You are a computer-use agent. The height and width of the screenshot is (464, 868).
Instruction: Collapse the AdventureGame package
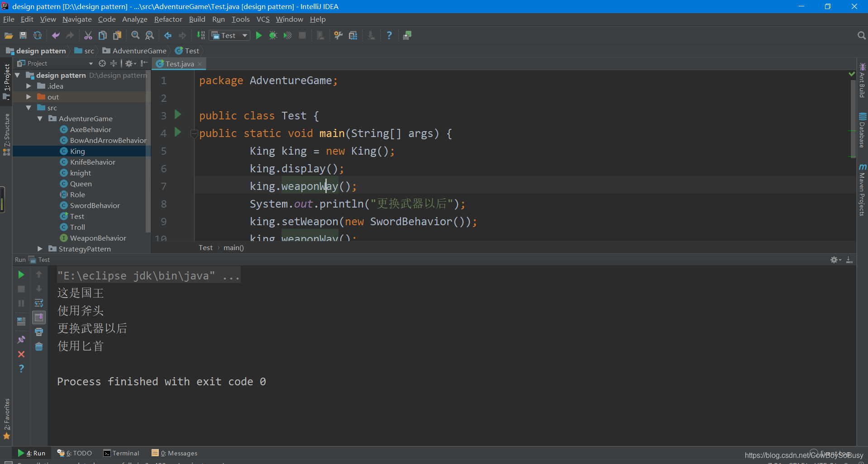coord(40,118)
